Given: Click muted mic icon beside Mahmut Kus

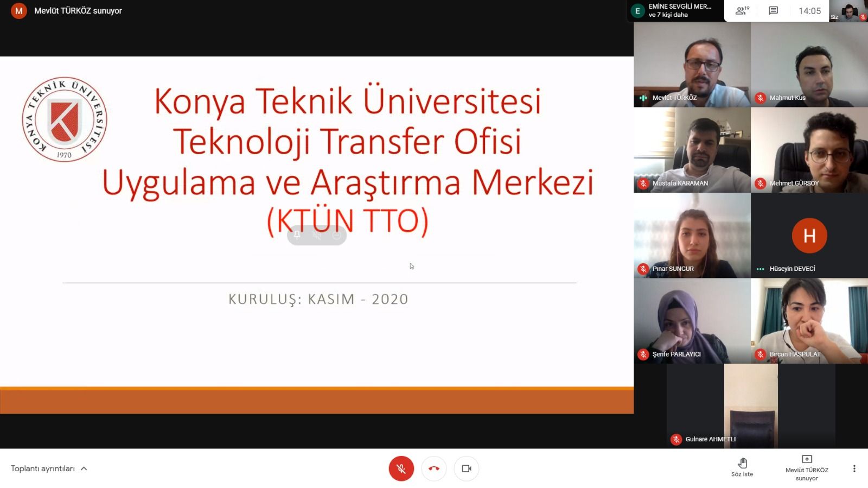Looking at the screenshot, I should click(x=761, y=98).
